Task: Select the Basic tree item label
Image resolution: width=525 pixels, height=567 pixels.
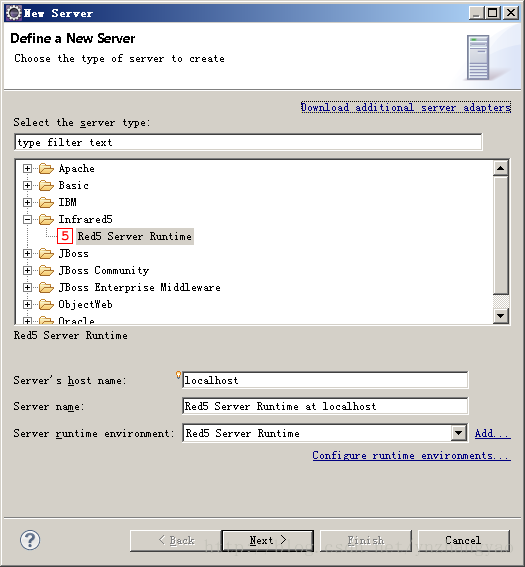Action: (x=73, y=186)
